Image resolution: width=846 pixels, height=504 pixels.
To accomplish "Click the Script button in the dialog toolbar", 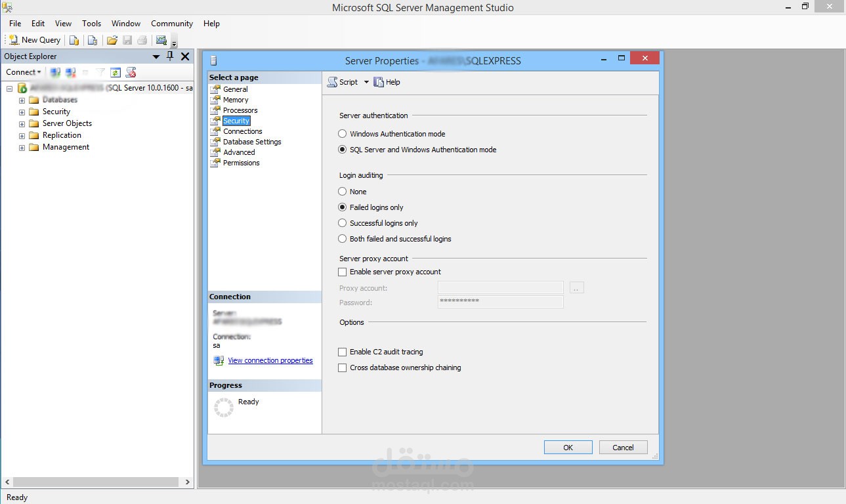I will click(x=343, y=82).
